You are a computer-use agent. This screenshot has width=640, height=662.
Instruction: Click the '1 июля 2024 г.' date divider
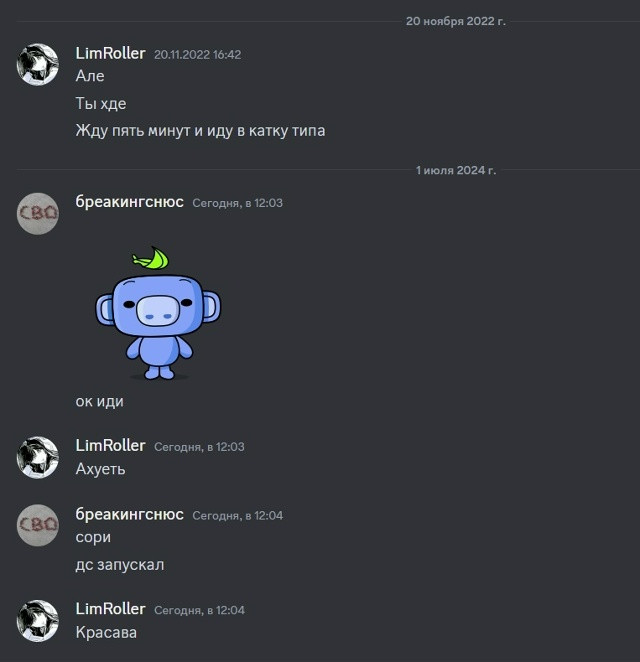[x=456, y=170]
